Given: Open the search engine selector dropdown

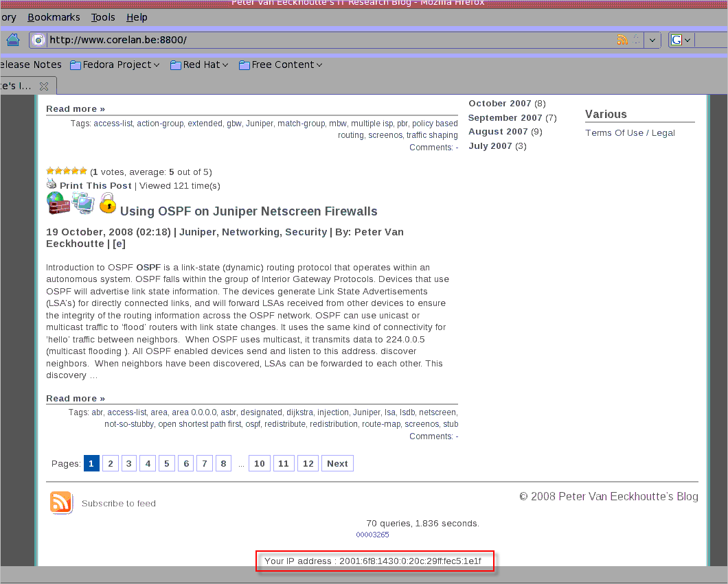Looking at the screenshot, I should coord(681,40).
